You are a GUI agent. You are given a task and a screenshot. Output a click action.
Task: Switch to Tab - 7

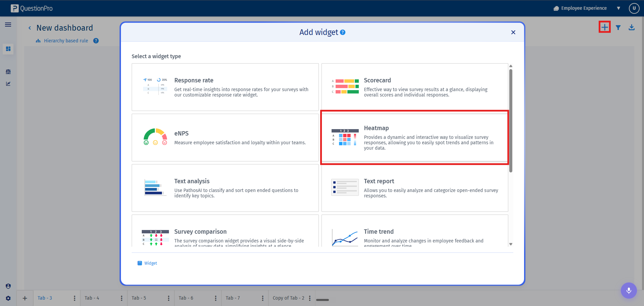(x=233, y=298)
